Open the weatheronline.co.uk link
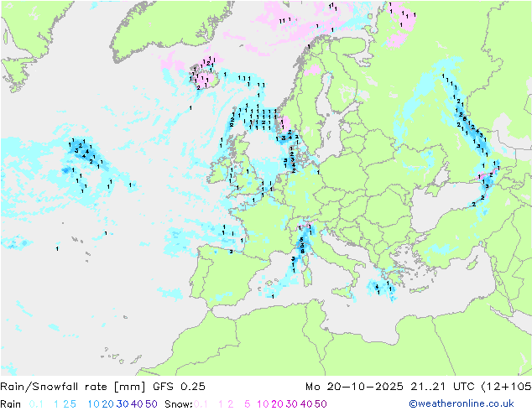Image resolution: width=532 pixels, height=411 pixels. click(x=462, y=404)
